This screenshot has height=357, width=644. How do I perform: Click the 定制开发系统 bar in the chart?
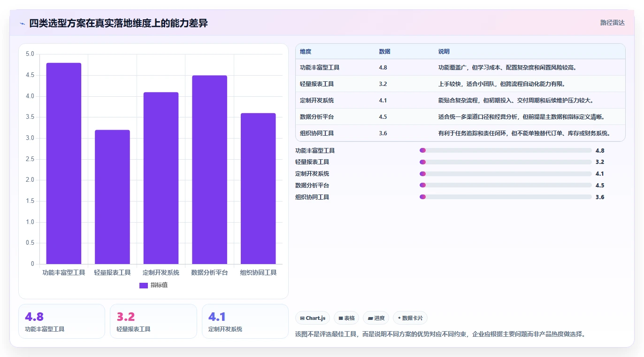coord(161,178)
